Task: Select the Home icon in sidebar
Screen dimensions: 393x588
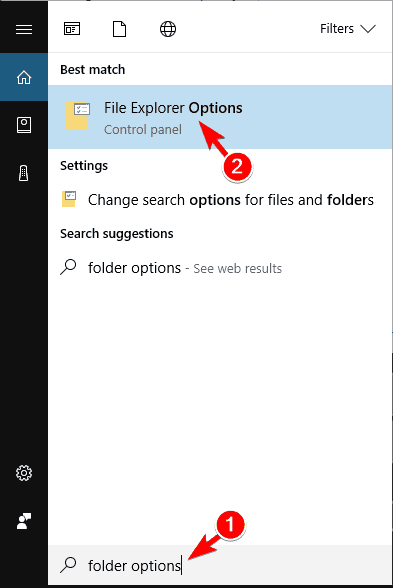Action: 24,77
